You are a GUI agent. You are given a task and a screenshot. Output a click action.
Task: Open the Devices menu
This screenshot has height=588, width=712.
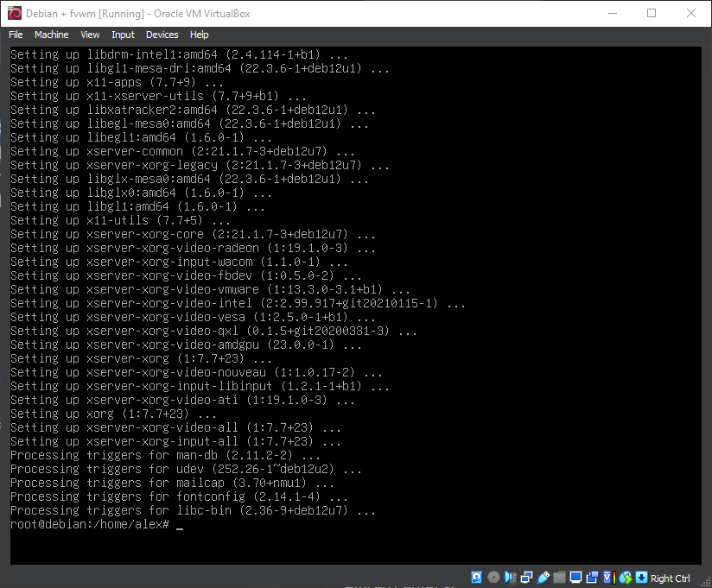(x=162, y=35)
